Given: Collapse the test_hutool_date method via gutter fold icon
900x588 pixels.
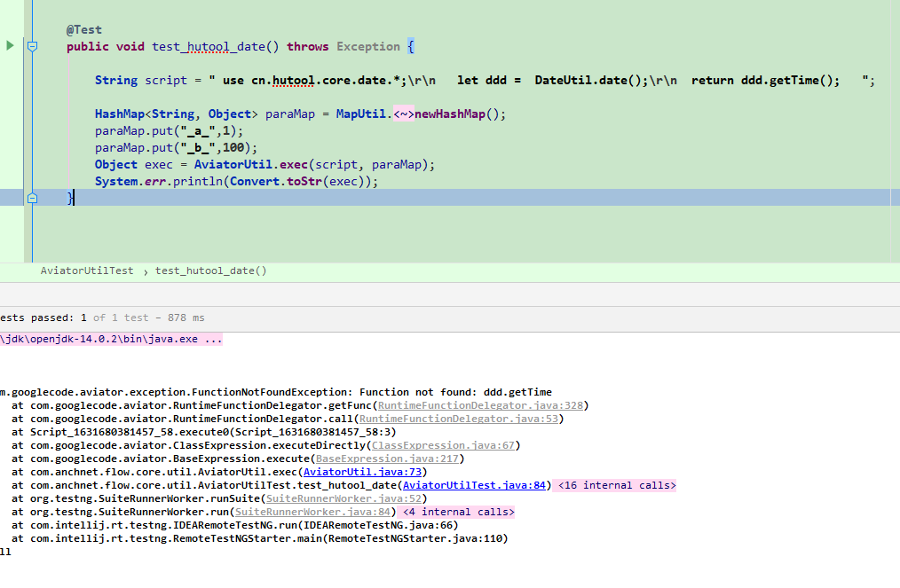Looking at the screenshot, I should point(32,44).
